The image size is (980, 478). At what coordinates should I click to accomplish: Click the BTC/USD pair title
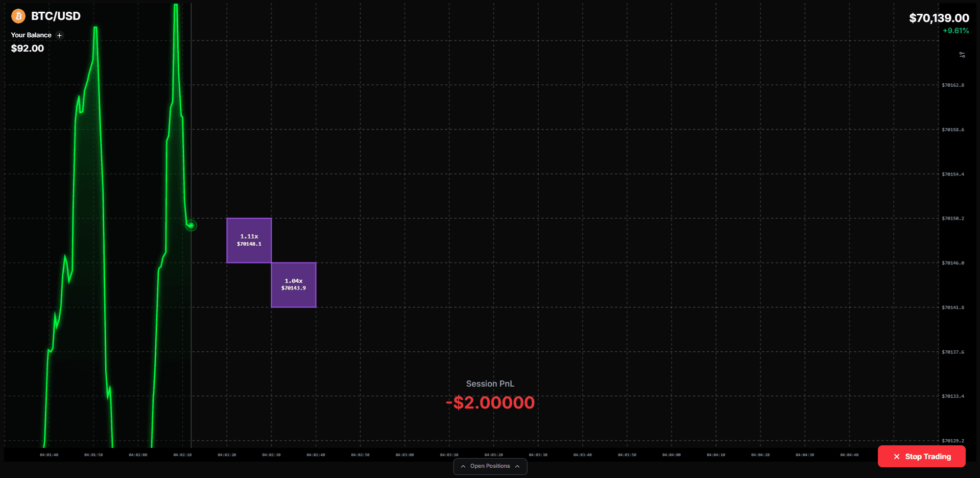click(x=56, y=16)
